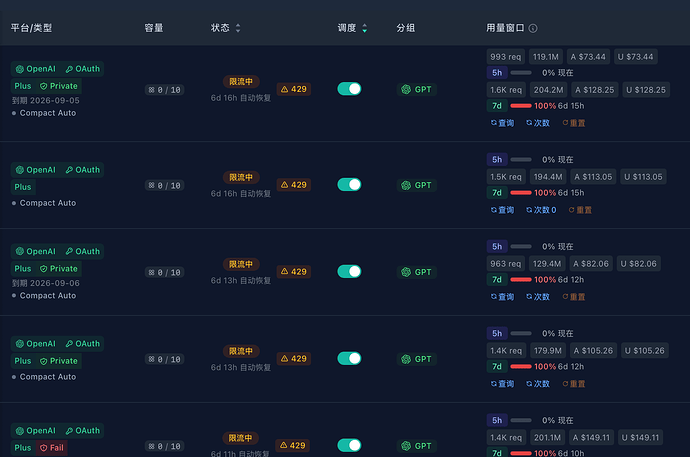Click the OpenAI logo tag in first row
This screenshot has height=457, width=690.
36,69
